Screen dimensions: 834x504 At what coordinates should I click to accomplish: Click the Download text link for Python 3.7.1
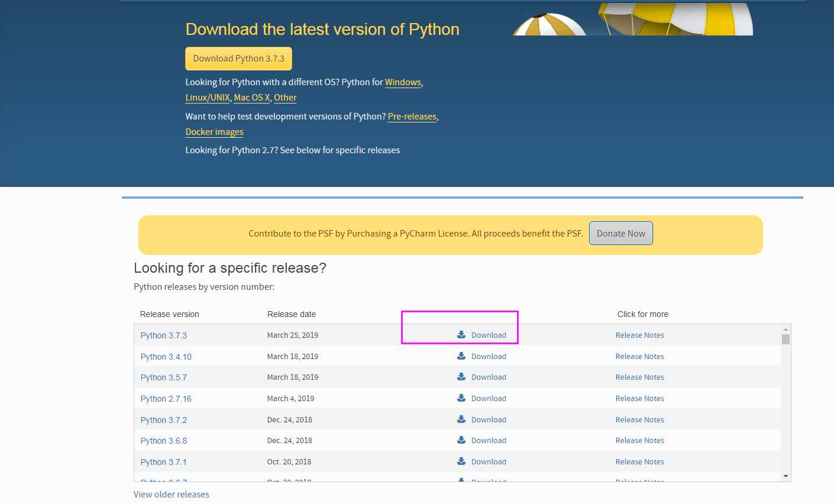[x=489, y=461]
